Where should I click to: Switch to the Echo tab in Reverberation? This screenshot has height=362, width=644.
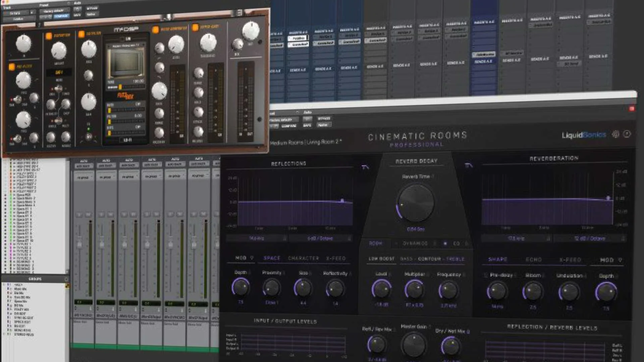coord(533,260)
